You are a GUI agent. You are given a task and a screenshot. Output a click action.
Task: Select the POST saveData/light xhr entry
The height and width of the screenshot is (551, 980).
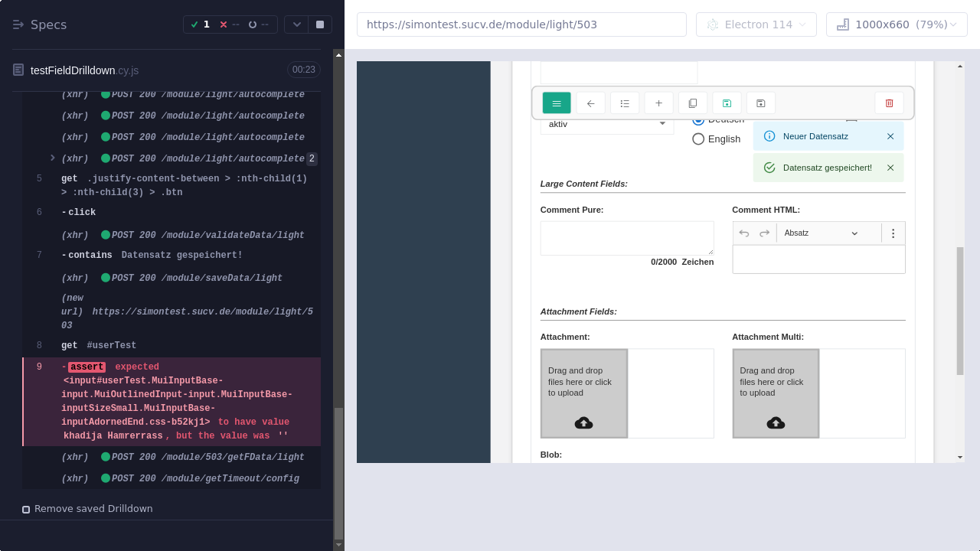[171, 278]
